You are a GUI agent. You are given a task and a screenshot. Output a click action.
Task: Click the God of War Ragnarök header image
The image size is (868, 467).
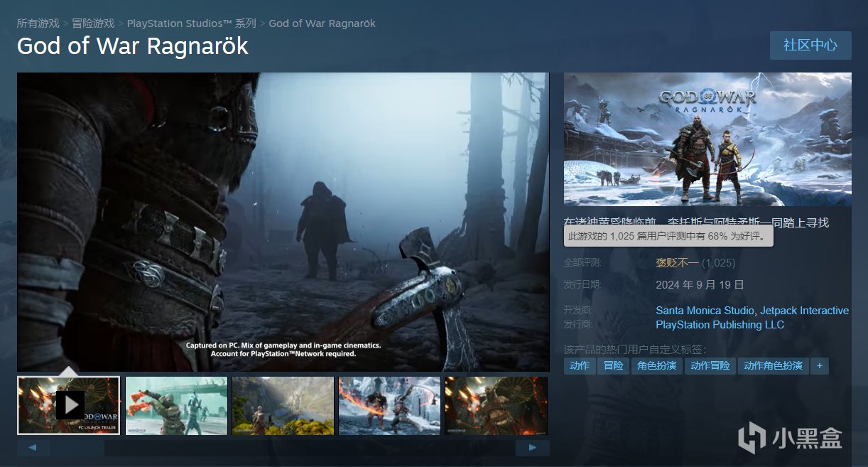click(707, 139)
